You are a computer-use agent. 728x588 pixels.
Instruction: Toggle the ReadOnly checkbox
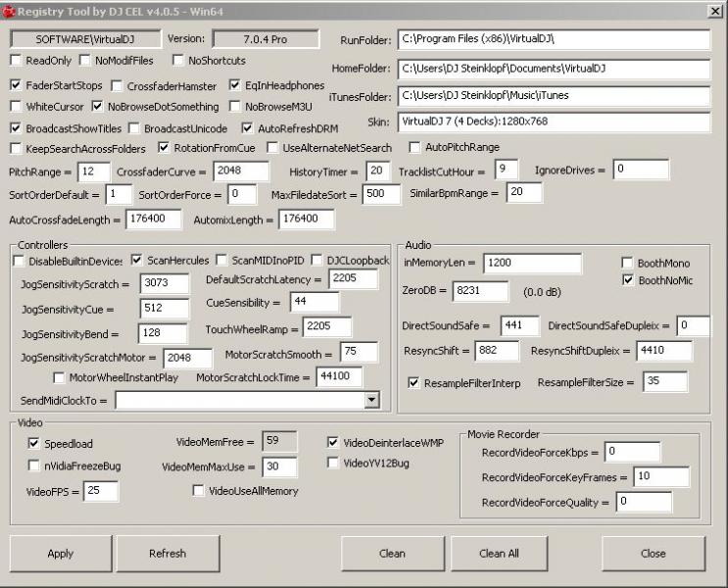(x=16, y=61)
